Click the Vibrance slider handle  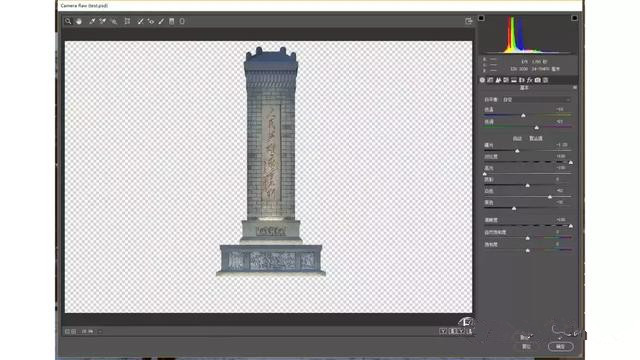click(x=527, y=238)
